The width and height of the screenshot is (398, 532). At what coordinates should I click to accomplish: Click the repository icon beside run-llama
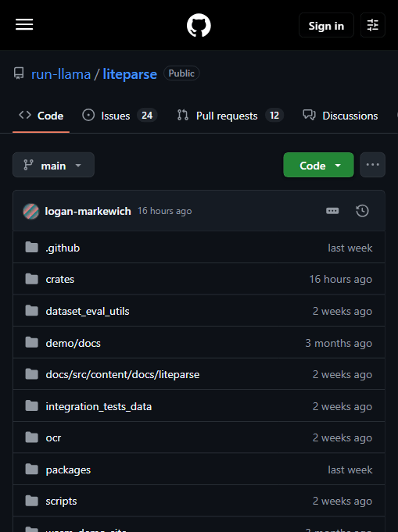click(19, 73)
